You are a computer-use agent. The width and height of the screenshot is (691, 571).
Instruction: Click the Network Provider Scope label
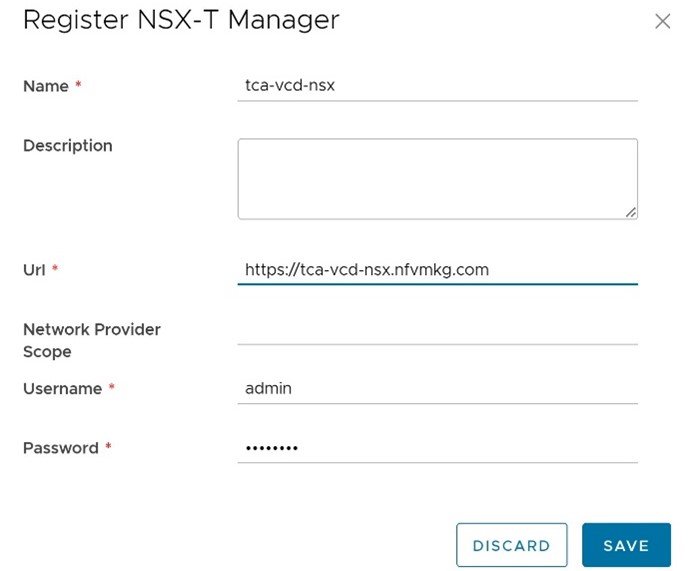[91, 340]
